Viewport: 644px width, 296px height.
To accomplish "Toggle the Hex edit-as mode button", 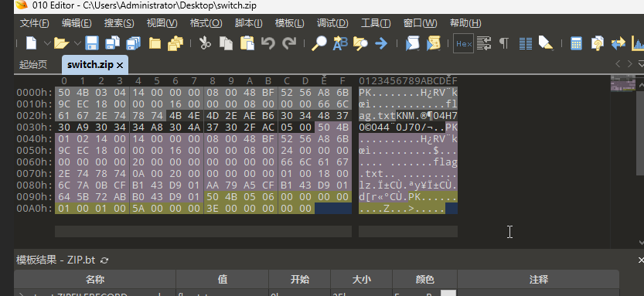I will (x=464, y=43).
